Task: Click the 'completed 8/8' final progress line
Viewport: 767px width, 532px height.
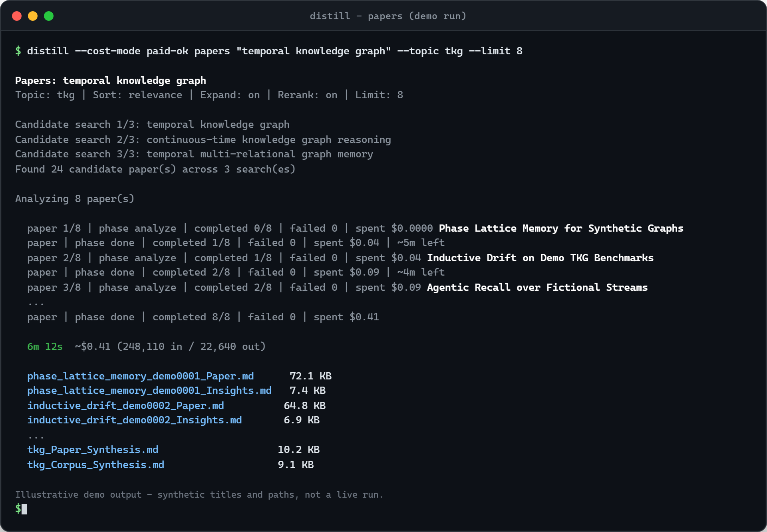Action: (x=203, y=317)
